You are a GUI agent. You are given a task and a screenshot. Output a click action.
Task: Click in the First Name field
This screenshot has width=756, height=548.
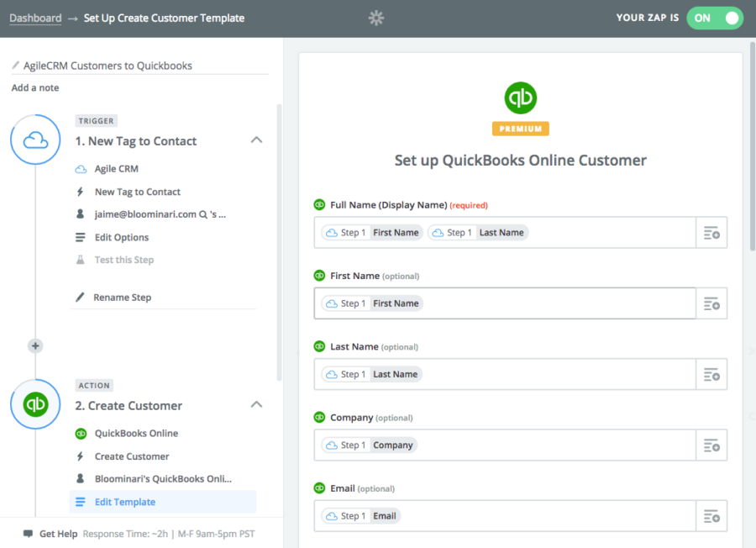505,303
